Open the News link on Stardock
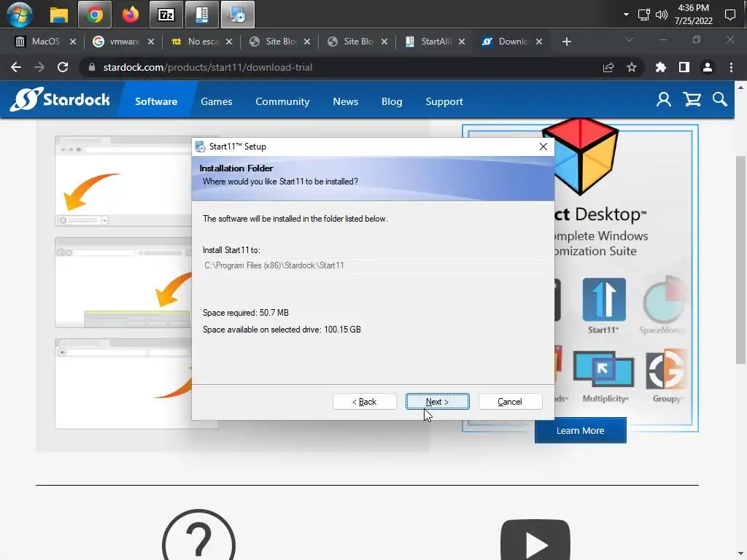Viewport: 747px width, 560px height. tap(345, 101)
